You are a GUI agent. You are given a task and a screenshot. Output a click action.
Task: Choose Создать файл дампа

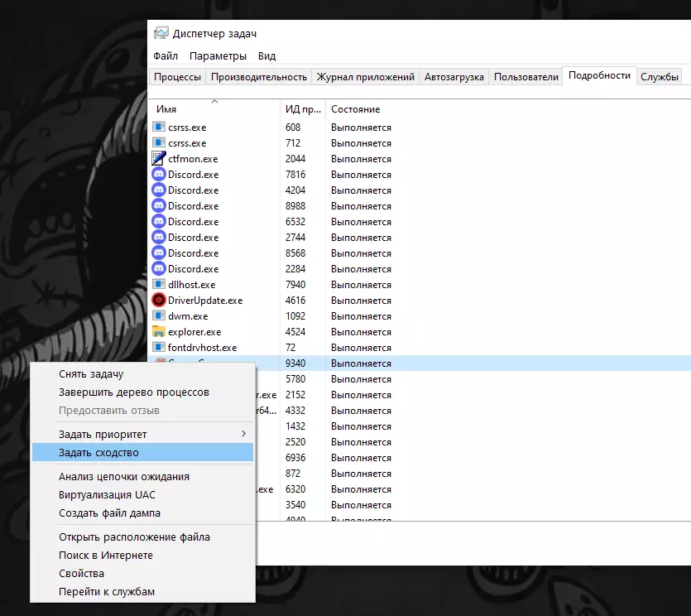coord(143,513)
